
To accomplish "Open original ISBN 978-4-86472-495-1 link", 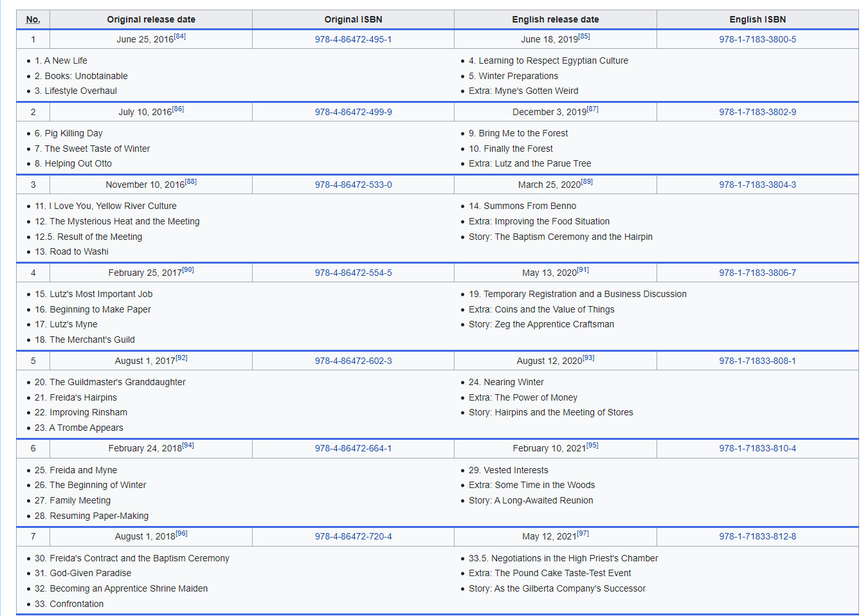I will click(x=353, y=39).
